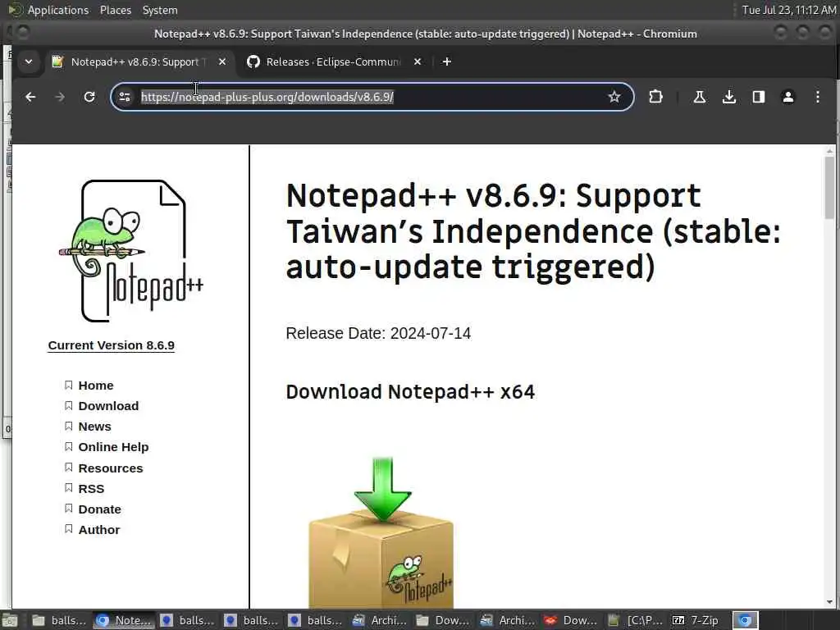Open the Online Help sidebar link
Viewport: 840px width, 630px height.
pyautogui.click(x=113, y=447)
